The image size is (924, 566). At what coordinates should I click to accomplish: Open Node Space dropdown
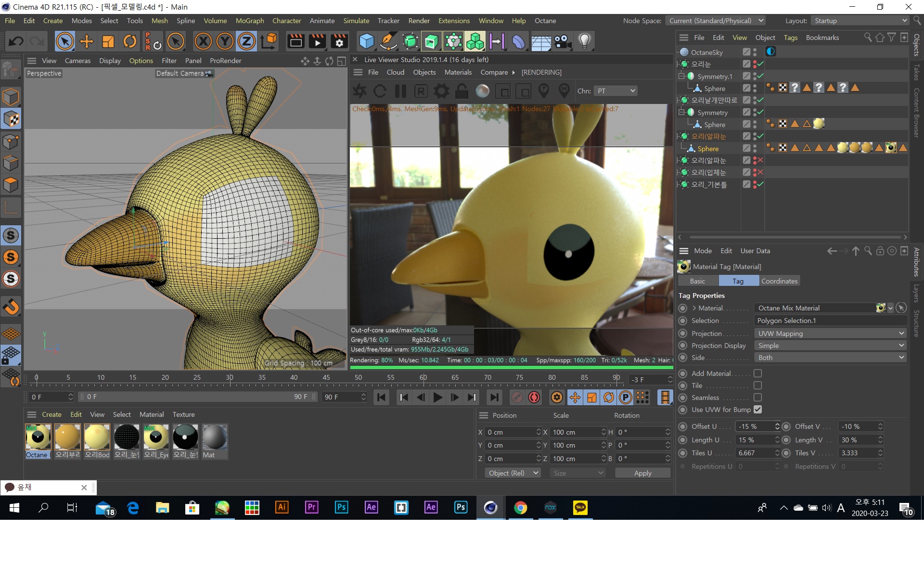pyautogui.click(x=715, y=21)
